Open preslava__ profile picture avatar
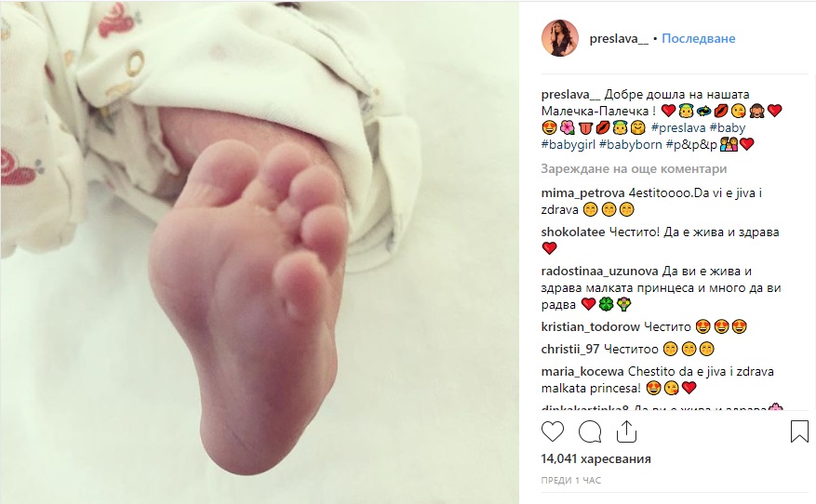This screenshot has width=816, height=504. 560,38
